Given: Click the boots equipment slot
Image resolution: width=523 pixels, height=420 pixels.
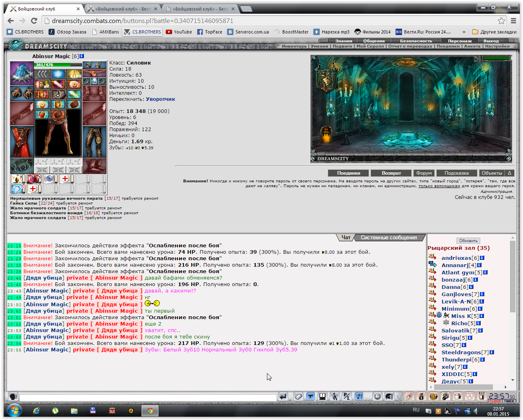Looking at the screenshot, I should pyautogui.click(x=94, y=166).
